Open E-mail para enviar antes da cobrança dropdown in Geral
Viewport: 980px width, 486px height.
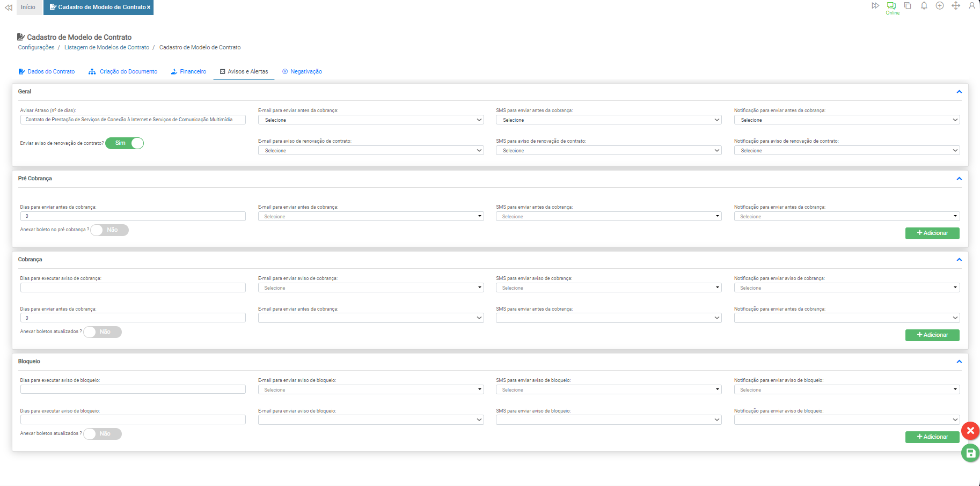pos(370,120)
